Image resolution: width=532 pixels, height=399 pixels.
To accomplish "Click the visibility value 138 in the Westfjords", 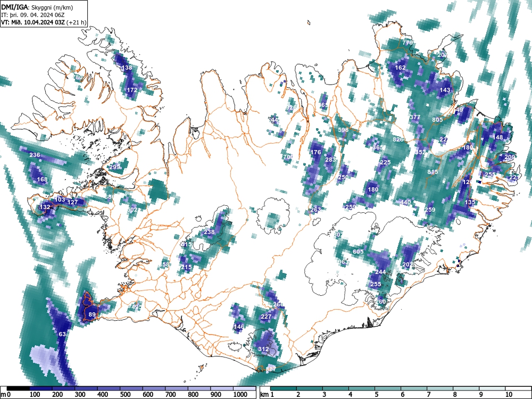I will (x=127, y=68).
